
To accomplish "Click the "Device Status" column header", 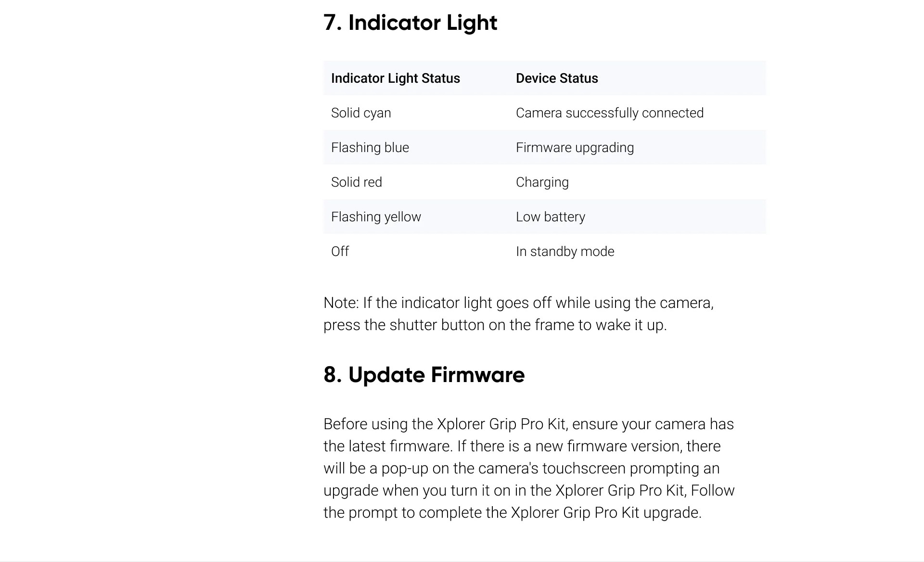I will click(x=557, y=78).
